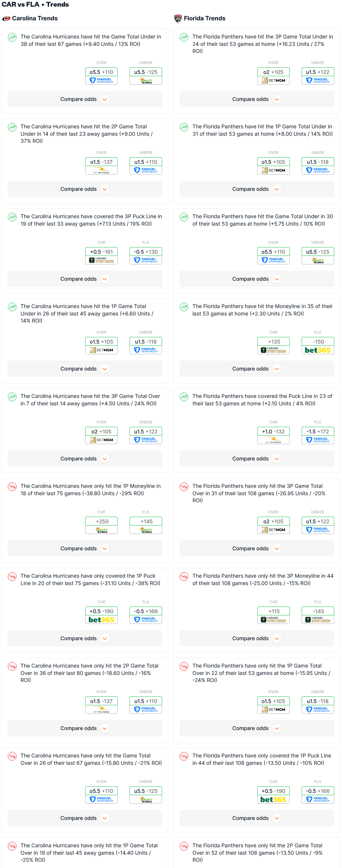The height and width of the screenshot is (868, 342).
Task: Click the bet365 logo under the -150 odds
Action: (318, 350)
